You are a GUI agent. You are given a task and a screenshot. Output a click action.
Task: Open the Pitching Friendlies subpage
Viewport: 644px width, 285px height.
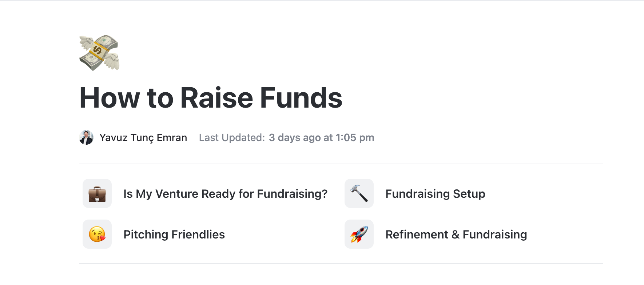tap(174, 234)
